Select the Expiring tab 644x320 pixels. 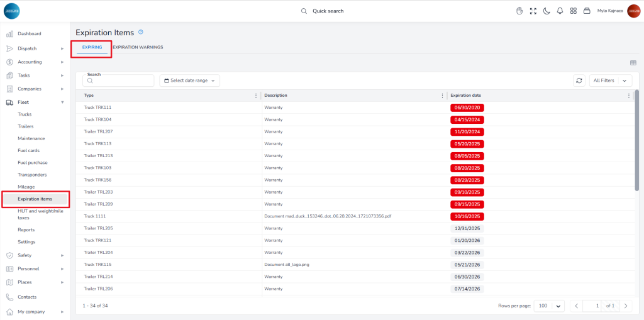coord(92,47)
